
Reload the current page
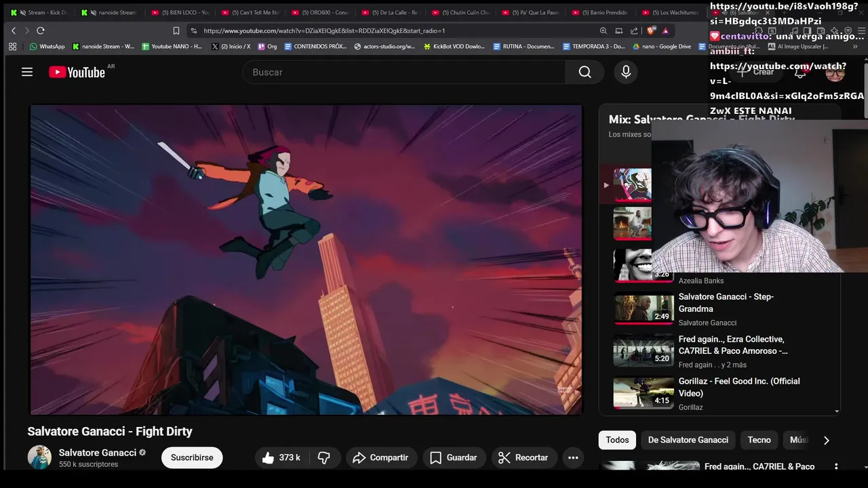[x=41, y=30]
